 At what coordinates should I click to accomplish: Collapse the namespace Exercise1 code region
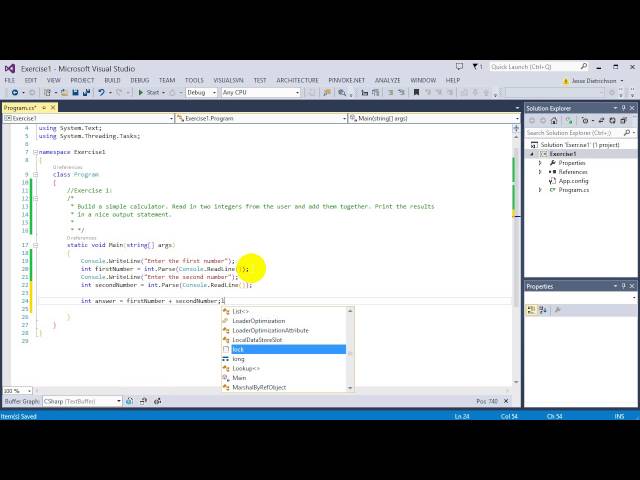(x=36, y=152)
